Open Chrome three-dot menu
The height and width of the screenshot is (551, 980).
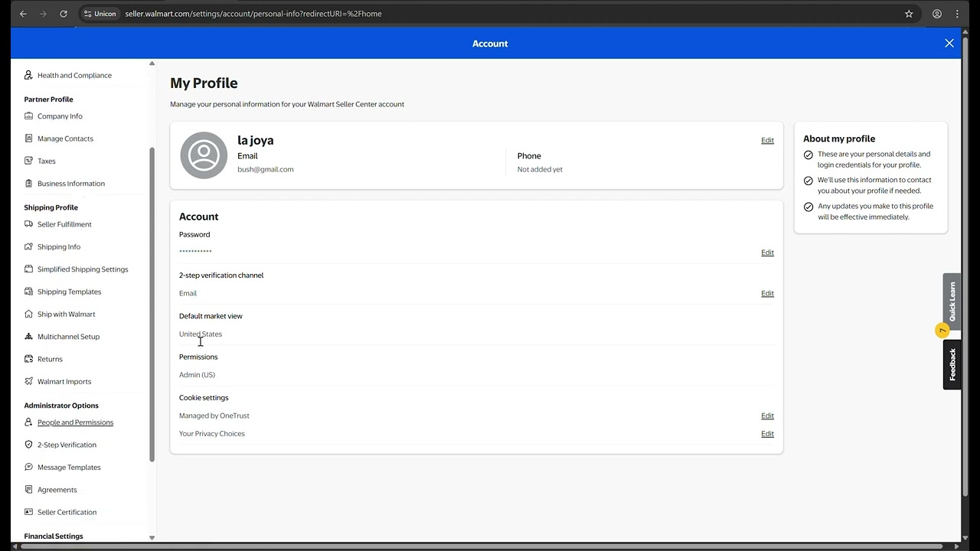coord(957,14)
